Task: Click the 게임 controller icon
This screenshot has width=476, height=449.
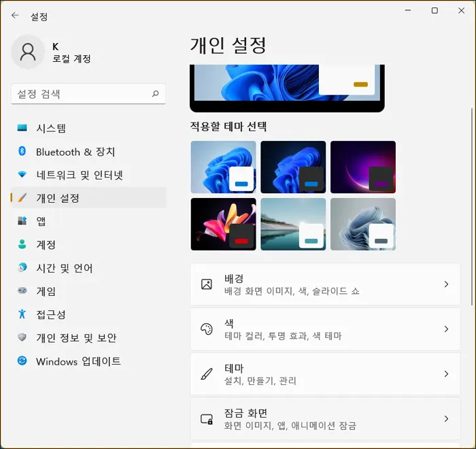Action: 22,290
